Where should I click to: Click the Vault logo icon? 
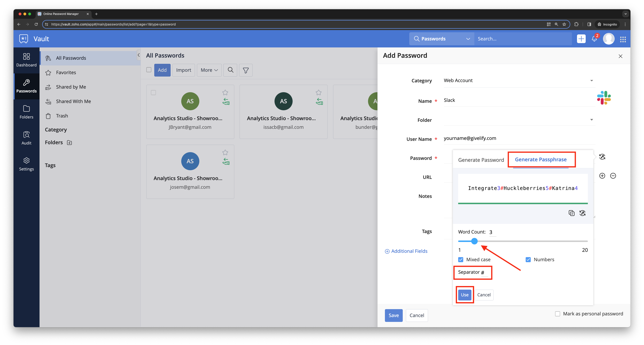[x=24, y=39]
